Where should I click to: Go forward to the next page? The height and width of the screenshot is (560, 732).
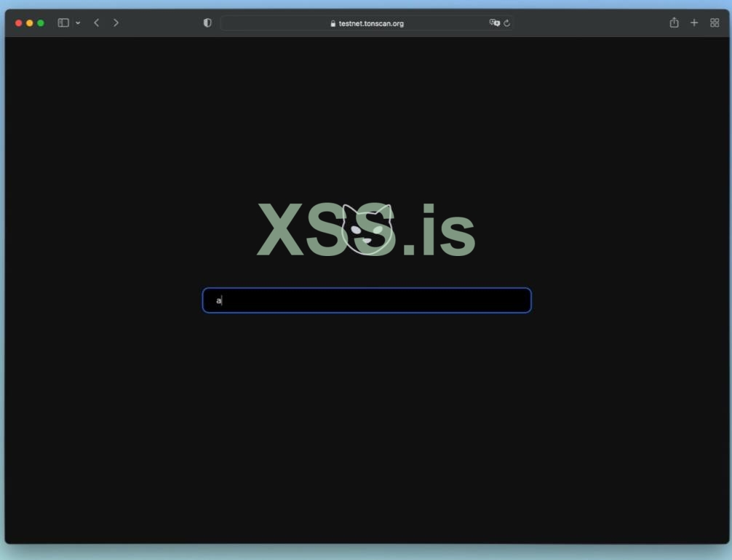[116, 23]
